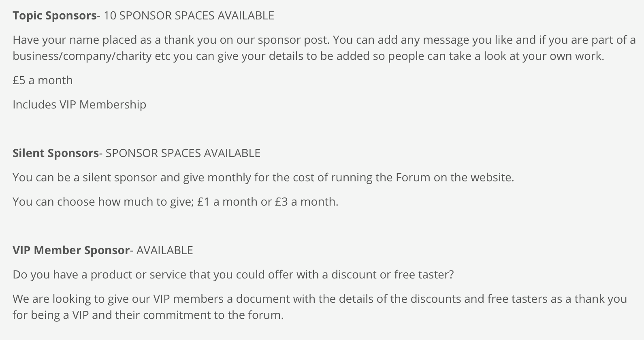Click "SPONSOR SPACES AVAILABLE" after Silent Sponsors
644x340 pixels.
(183, 153)
